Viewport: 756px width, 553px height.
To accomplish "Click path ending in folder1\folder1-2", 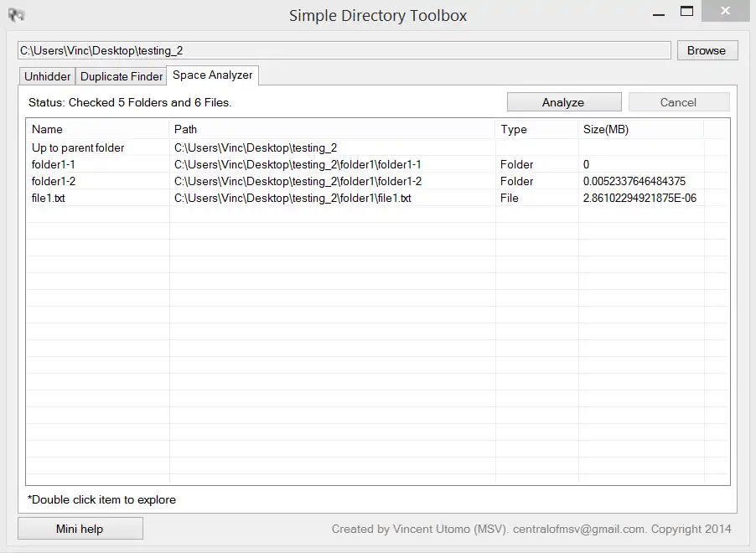I will pyautogui.click(x=298, y=181).
